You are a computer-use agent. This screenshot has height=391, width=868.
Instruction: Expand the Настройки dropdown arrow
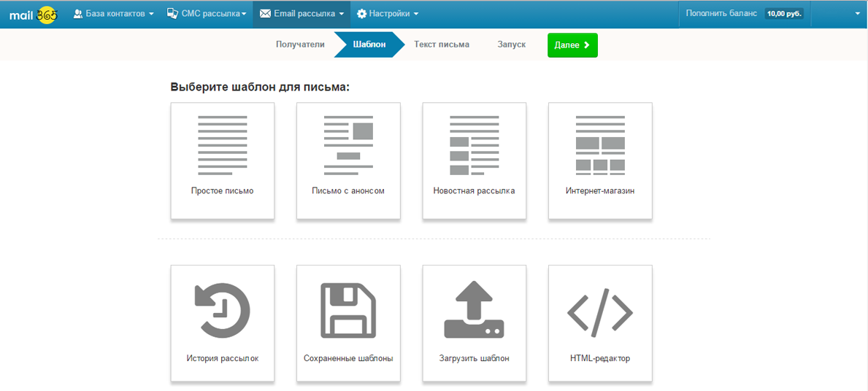point(415,15)
